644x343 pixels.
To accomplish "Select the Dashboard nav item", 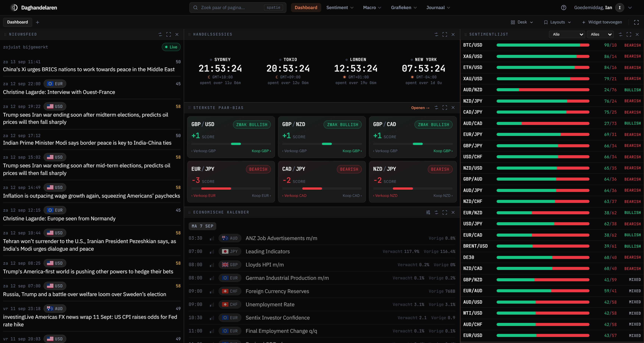I will coord(306,8).
